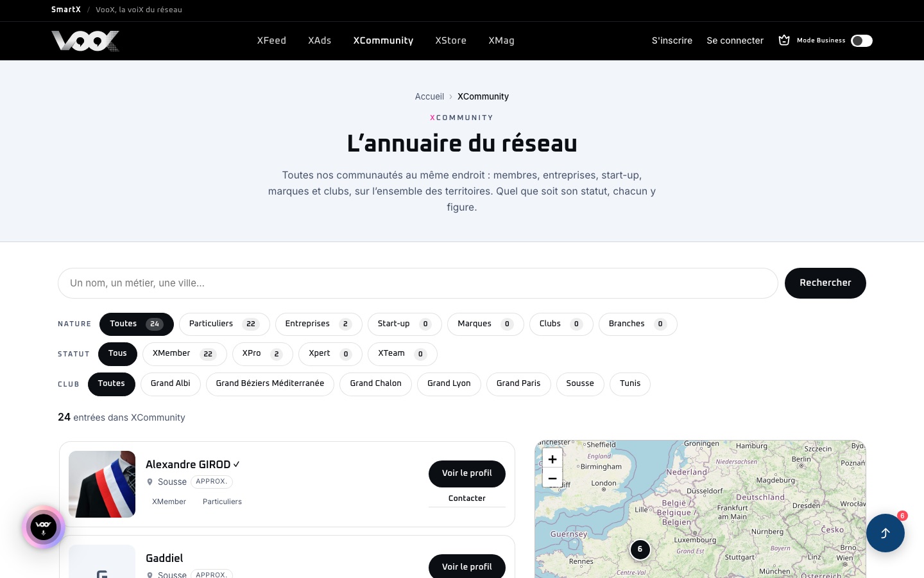Viewport: 924px width, 578px height.
Task: Filter by Clubs nature
Action: [x=561, y=324]
